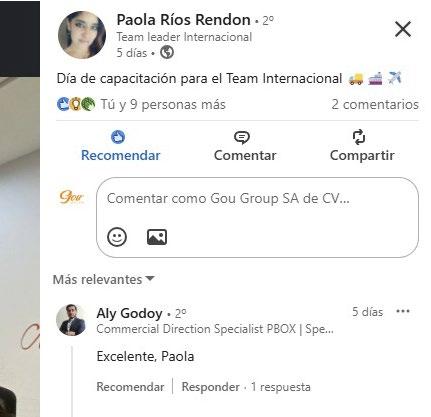Click Responder under Aly Godoy's comment
Viewport: 431px width, 417px height.
(x=210, y=387)
